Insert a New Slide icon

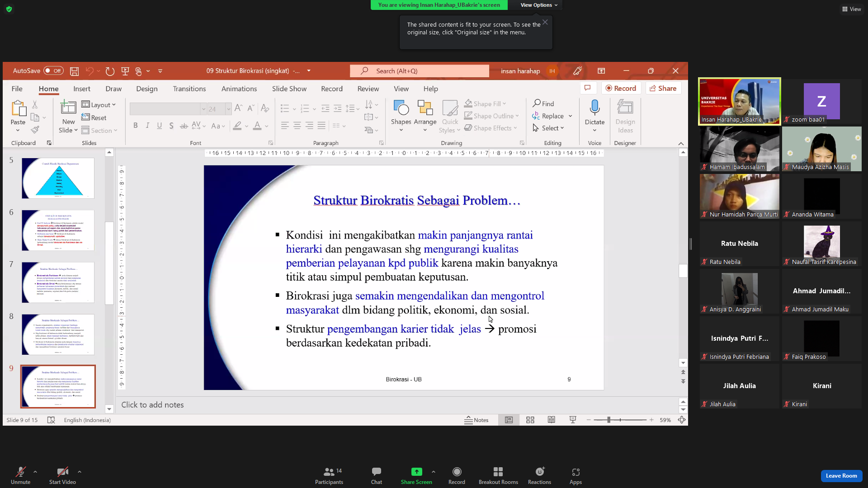[x=68, y=108]
